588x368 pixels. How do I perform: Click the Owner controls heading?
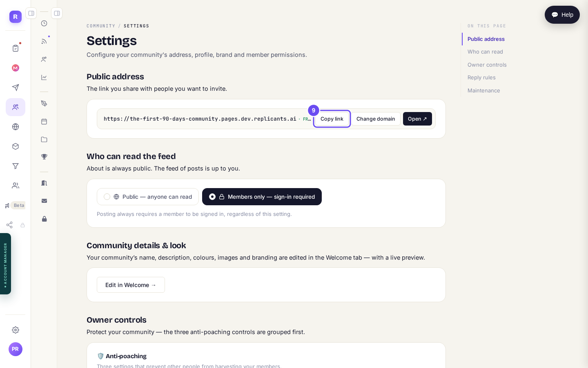click(116, 320)
